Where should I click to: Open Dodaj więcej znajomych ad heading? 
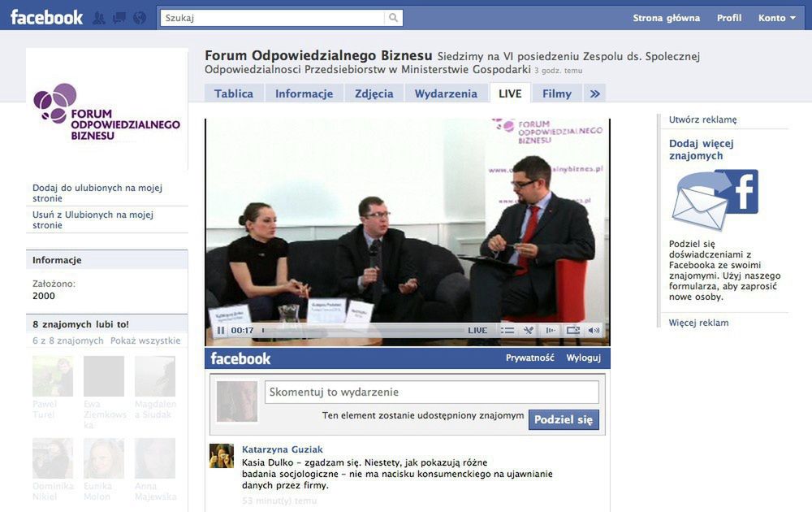click(702, 150)
